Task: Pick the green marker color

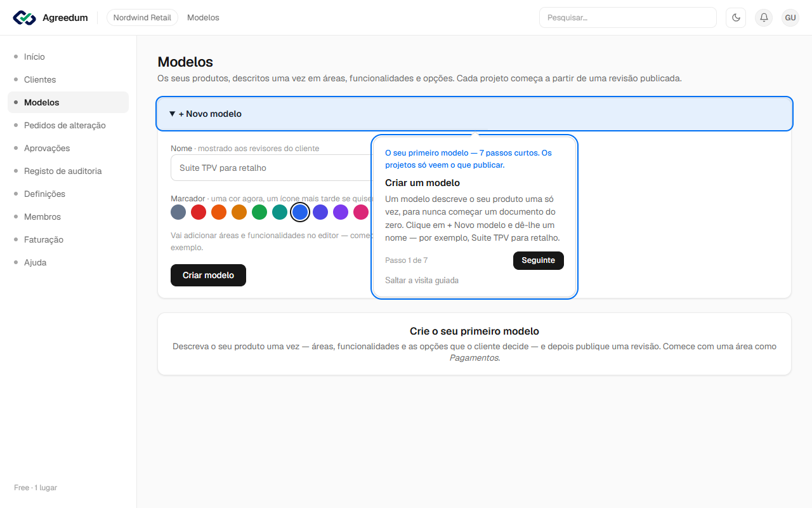Action: pyautogui.click(x=259, y=212)
